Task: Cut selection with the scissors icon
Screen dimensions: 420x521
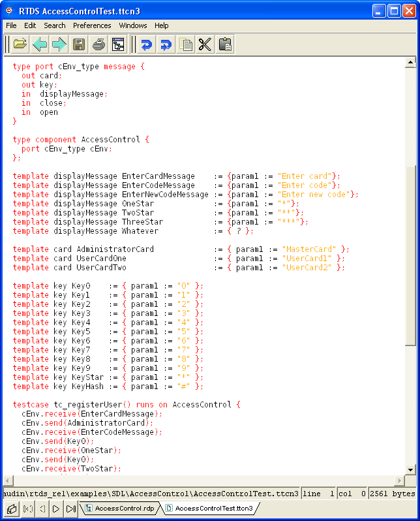Action: pos(205,44)
